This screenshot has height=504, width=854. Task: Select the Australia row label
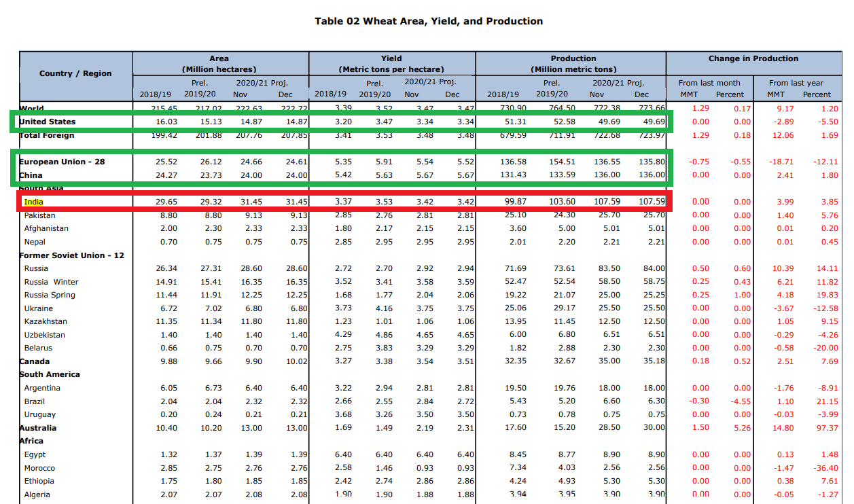(38, 428)
